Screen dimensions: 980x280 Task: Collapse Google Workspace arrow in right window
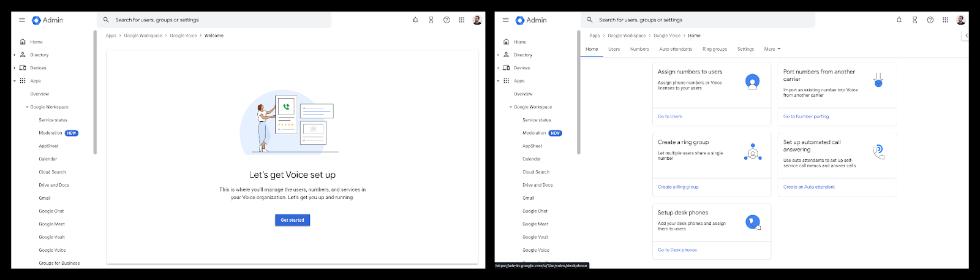click(x=511, y=107)
